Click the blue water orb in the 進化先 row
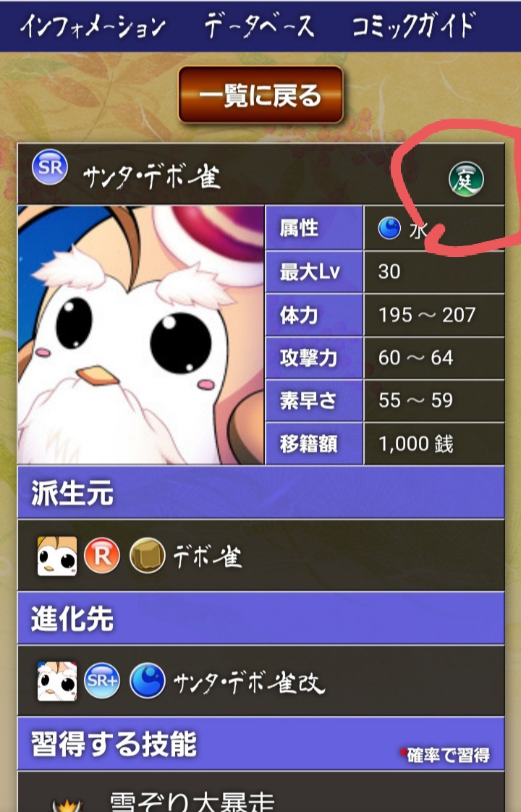The image size is (521, 812). (147, 680)
